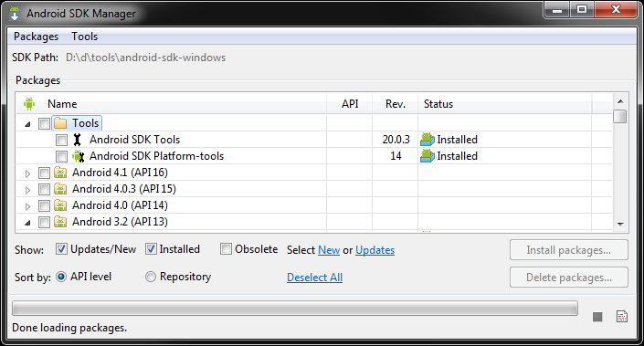The width and height of the screenshot is (644, 346).
Task: Click the package icon for Android 4.0 (API 14)
Action: point(60,205)
